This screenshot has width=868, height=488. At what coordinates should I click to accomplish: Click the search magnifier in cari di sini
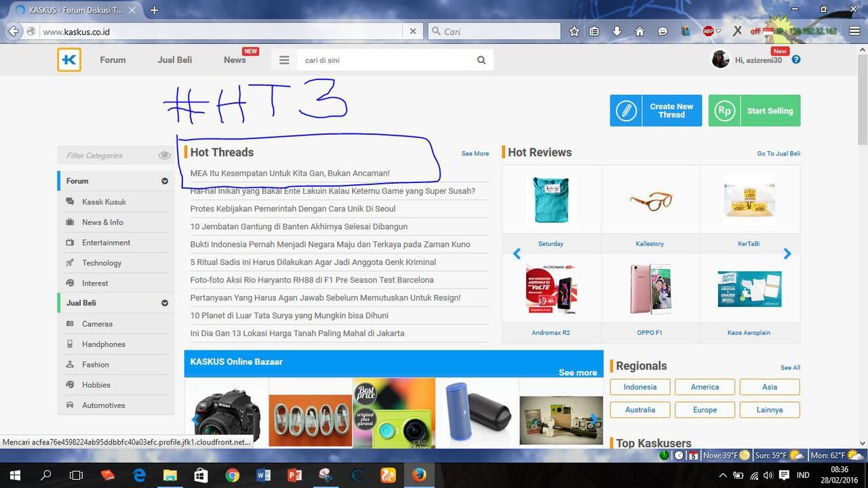pos(481,60)
